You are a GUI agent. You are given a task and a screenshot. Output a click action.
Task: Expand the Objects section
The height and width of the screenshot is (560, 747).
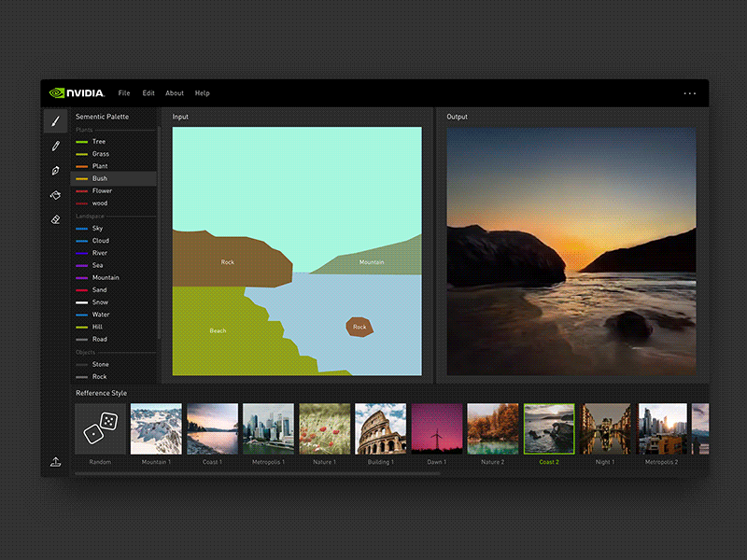[x=84, y=352]
